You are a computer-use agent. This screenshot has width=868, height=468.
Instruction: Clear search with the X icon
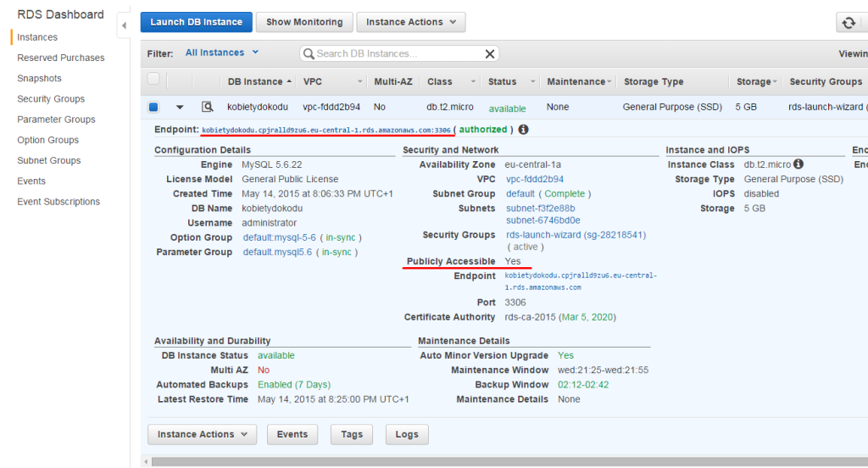(x=490, y=53)
